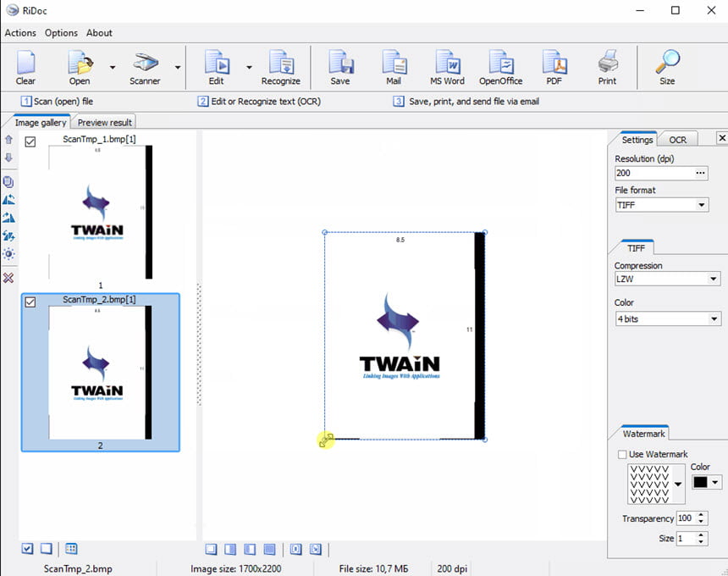Open the watermark pattern dropdown
This screenshot has width=728, height=576.
tap(678, 484)
